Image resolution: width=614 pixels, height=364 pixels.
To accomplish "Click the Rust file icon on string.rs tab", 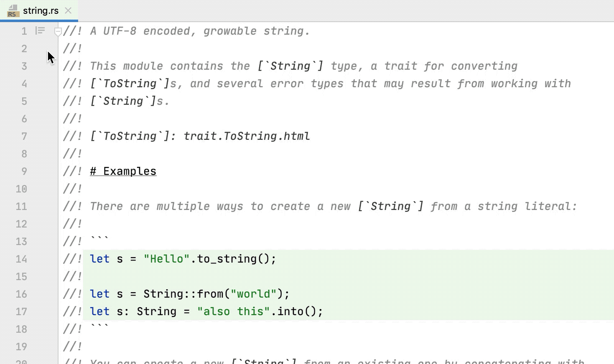I will point(13,11).
